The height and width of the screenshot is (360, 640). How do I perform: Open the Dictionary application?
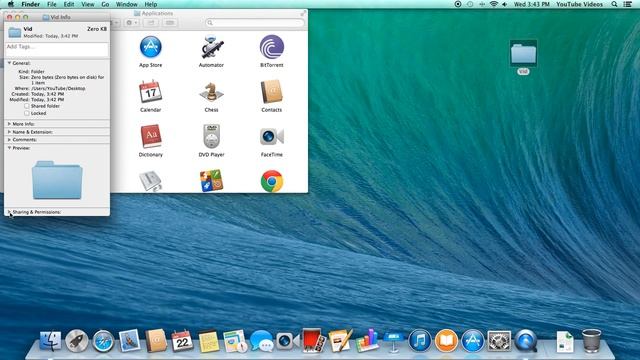(151, 136)
